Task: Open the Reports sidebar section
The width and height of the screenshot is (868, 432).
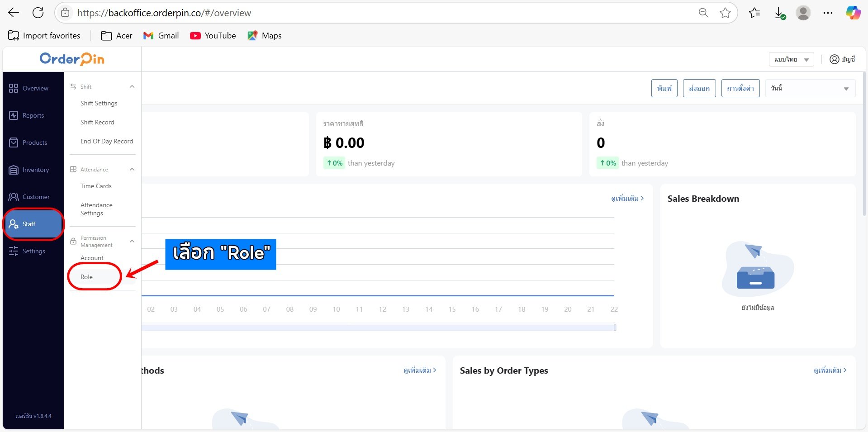Action: pyautogui.click(x=33, y=115)
